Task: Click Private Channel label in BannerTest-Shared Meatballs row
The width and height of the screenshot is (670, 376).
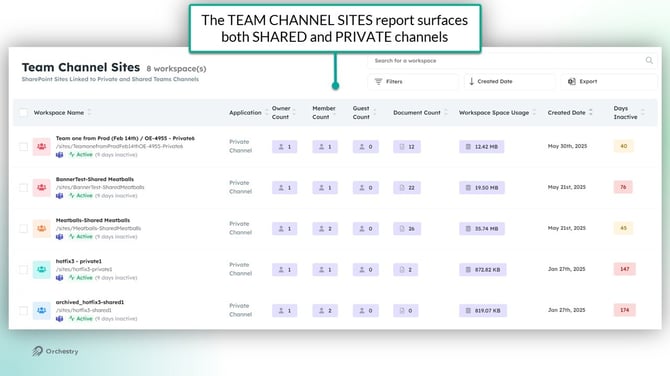Action: click(x=240, y=187)
